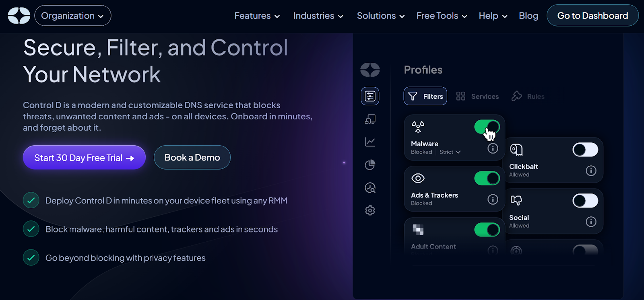644x300 pixels.
Task: Expand the Features menu
Action: [257, 16]
